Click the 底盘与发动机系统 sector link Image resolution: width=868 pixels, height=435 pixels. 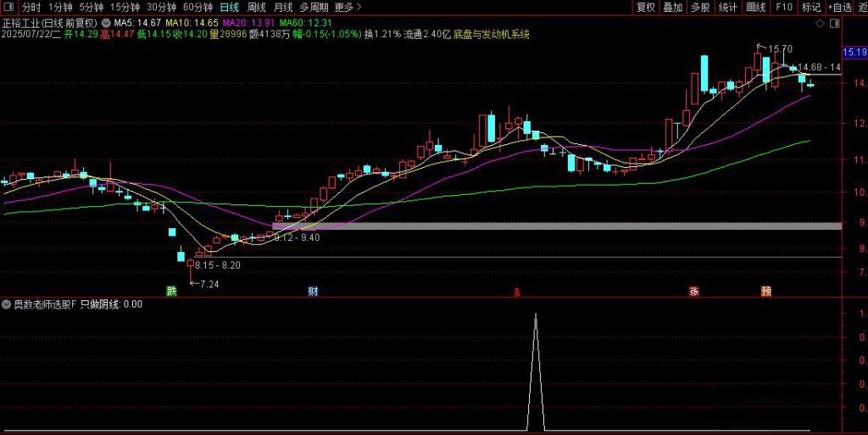point(491,35)
